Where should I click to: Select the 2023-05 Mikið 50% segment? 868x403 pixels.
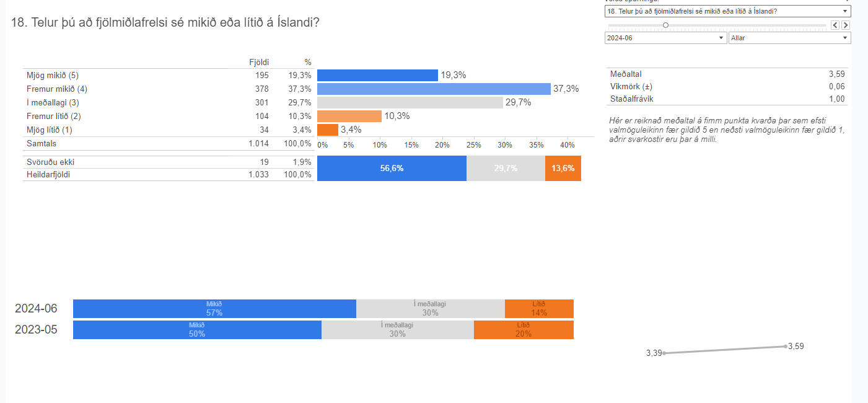click(x=197, y=330)
